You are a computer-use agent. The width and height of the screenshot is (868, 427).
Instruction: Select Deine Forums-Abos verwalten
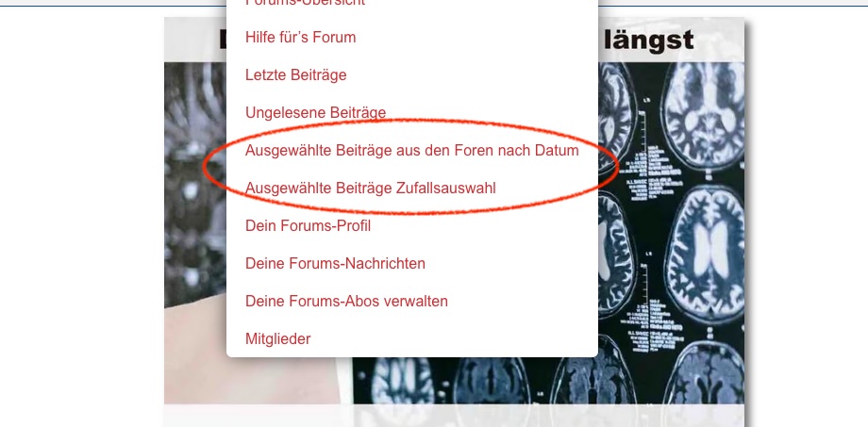tap(346, 301)
